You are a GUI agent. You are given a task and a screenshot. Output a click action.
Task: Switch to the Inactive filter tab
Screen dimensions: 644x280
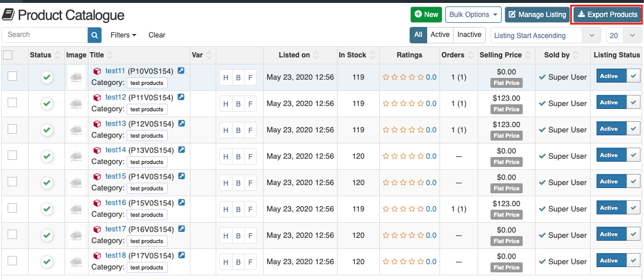[x=469, y=35]
